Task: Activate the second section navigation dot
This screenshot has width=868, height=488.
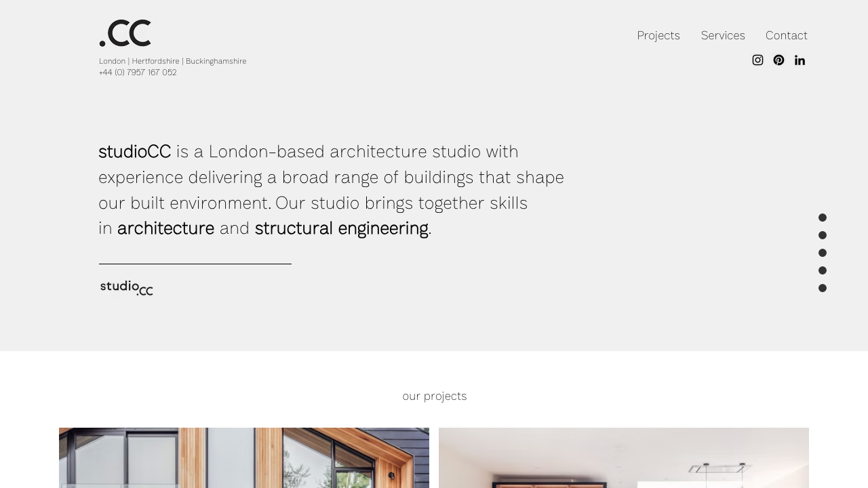Action: pos(823,235)
